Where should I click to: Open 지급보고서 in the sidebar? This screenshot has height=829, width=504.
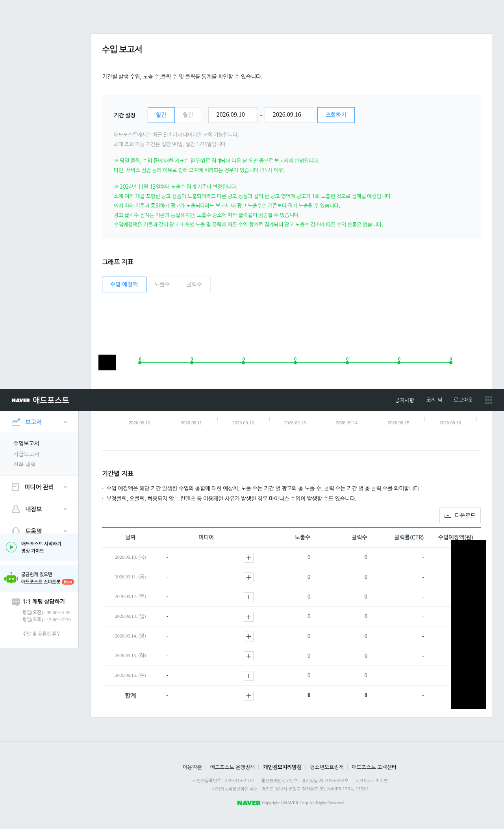click(26, 454)
